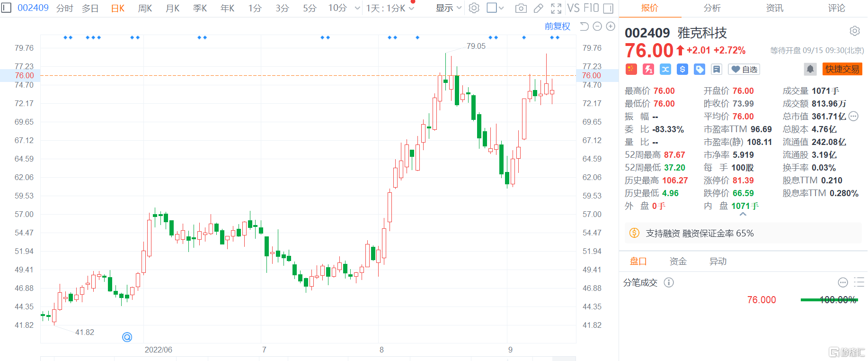
Task: Switch to the 盘口 tab
Action: [x=638, y=261]
